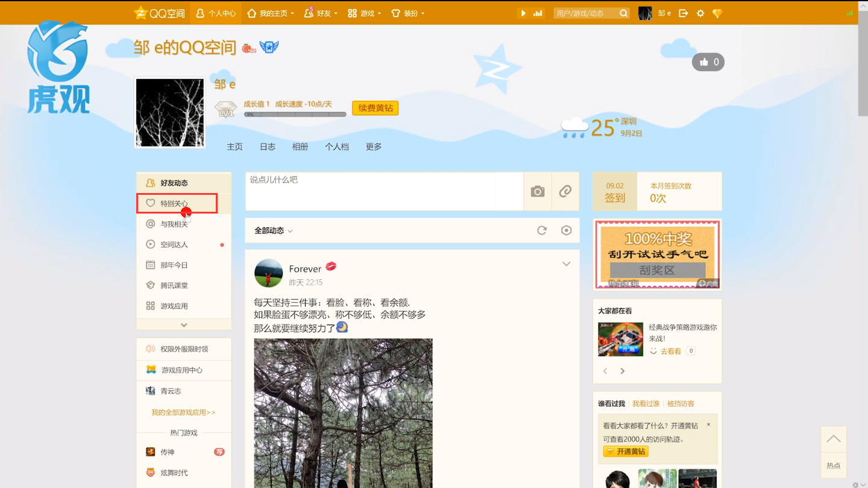
Task: Click the next arrow in 大家都在看
Action: [x=623, y=371]
